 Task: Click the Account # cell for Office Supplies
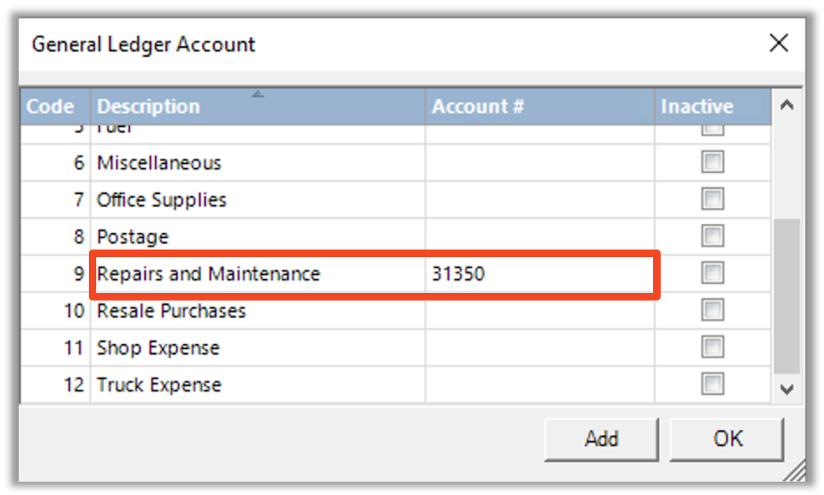click(x=540, y=200)
